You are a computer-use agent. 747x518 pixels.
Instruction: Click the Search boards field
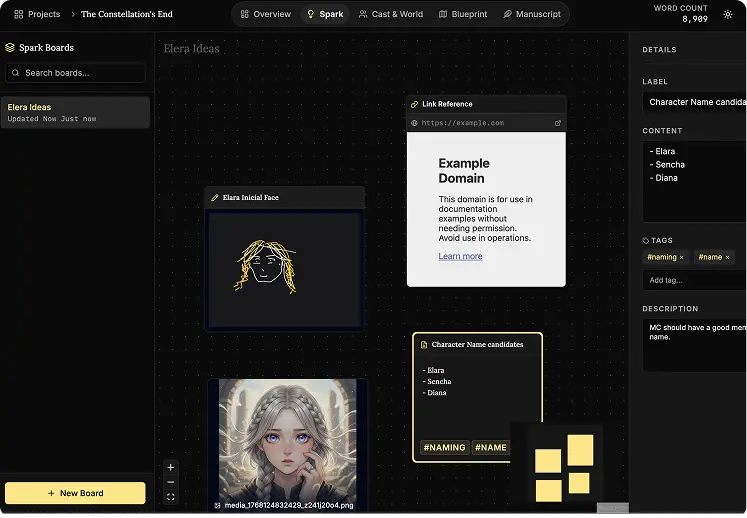point(76,73)
